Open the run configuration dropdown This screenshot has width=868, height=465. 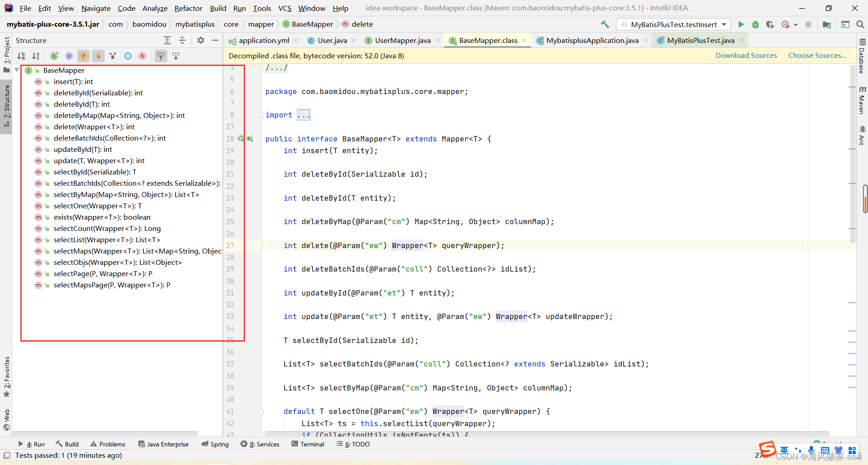(674, 24)
